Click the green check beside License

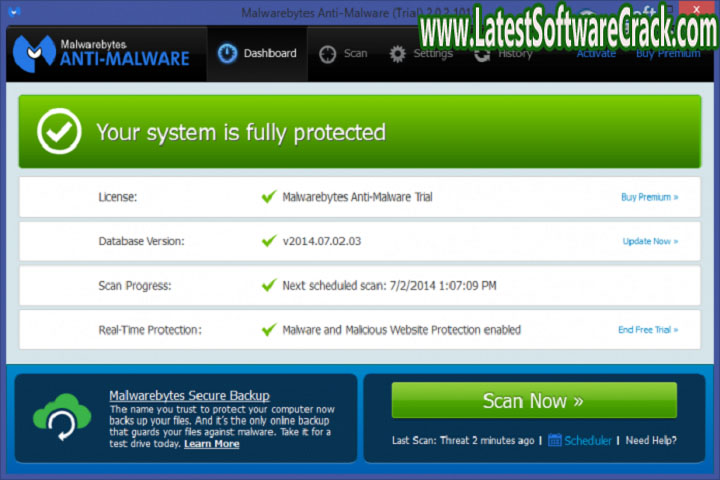(269, 197)
